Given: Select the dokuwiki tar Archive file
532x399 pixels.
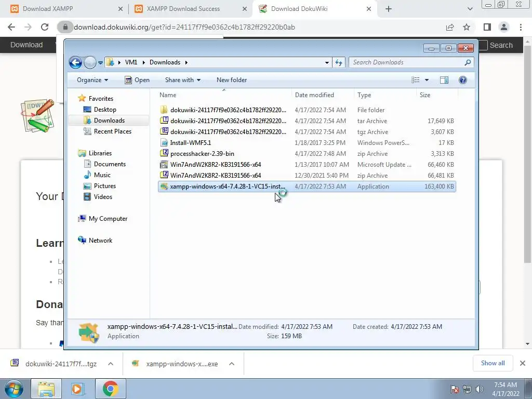Looking at the screenshot, I should click(307, 121).
